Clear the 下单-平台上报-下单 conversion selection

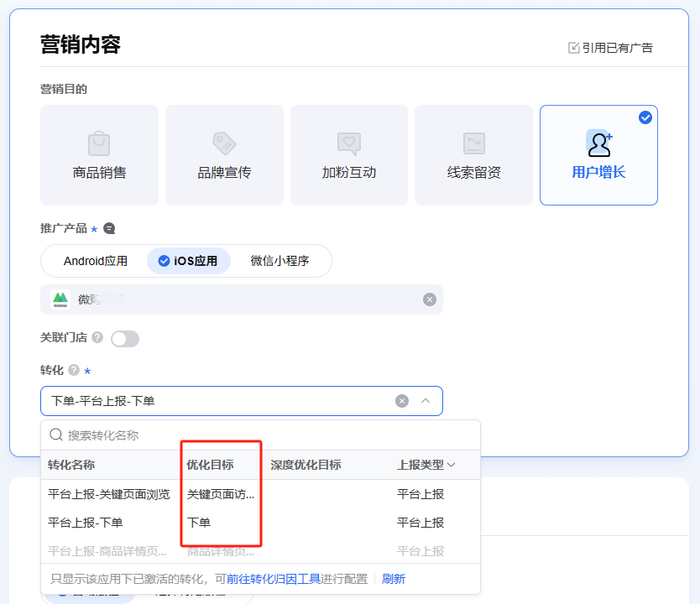pyautogui.click(x=402, y=401)
